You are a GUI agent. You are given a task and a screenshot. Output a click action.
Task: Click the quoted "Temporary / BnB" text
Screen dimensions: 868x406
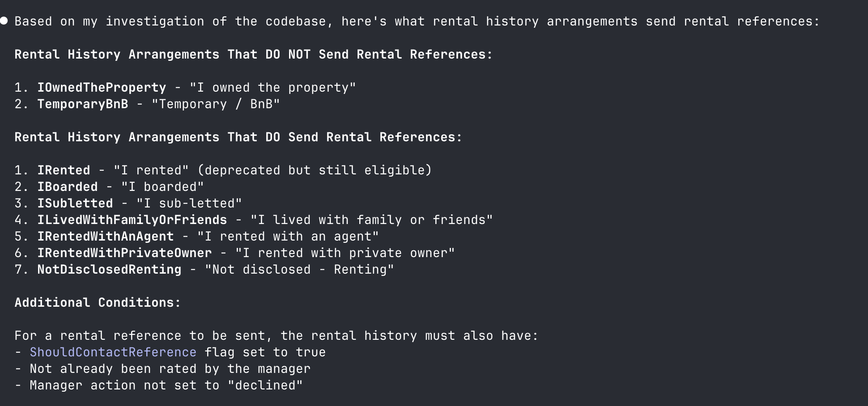[216, 104]
